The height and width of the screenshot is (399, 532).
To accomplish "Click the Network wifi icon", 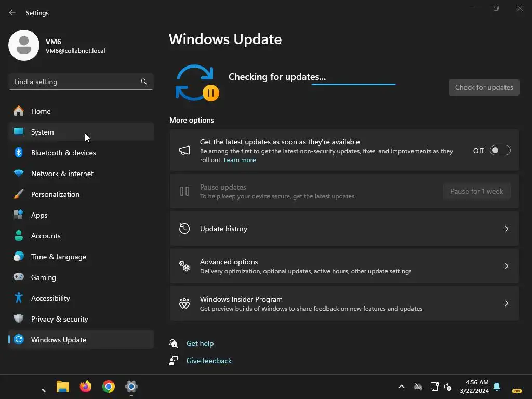I will 19,174.
